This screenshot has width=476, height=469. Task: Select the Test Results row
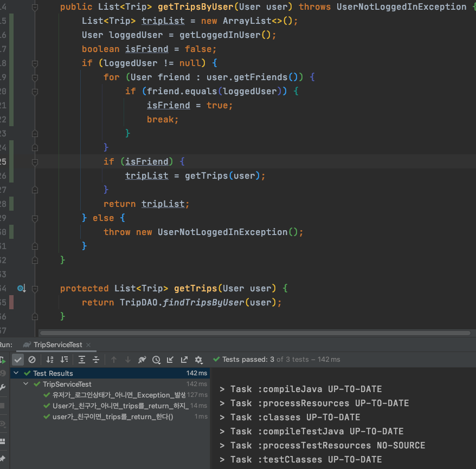[x=110, y=373]
